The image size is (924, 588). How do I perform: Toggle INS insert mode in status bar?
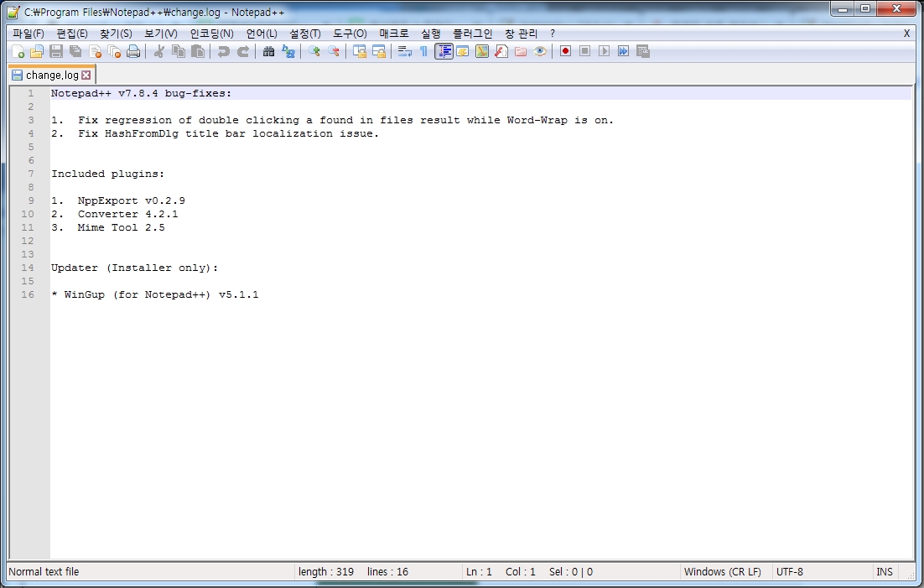pyautogui.click(x=884, y=571)
